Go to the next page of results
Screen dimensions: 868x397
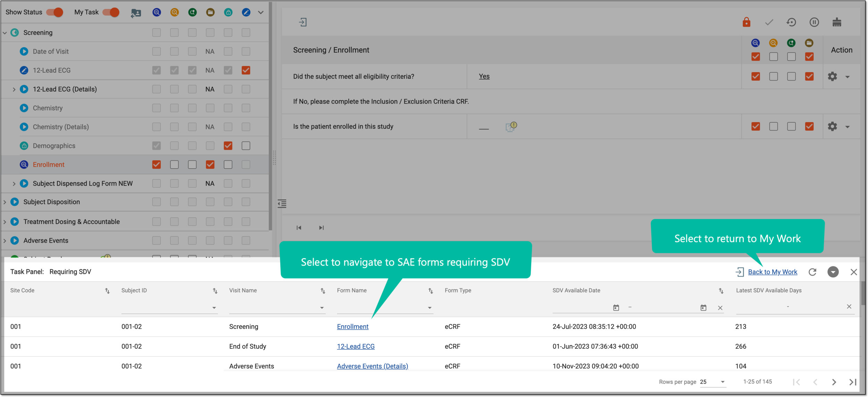(834, 382)
